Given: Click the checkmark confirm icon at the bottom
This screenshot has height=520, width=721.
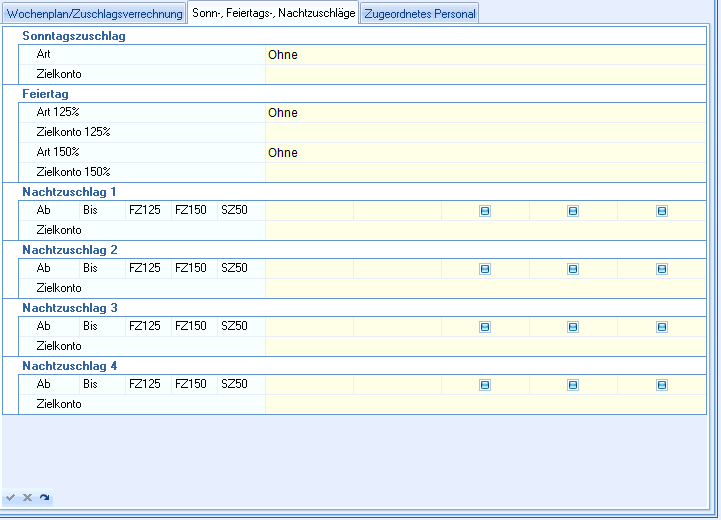Looking at the screenshot, I should pyautogui.click(x=10, y=497).
